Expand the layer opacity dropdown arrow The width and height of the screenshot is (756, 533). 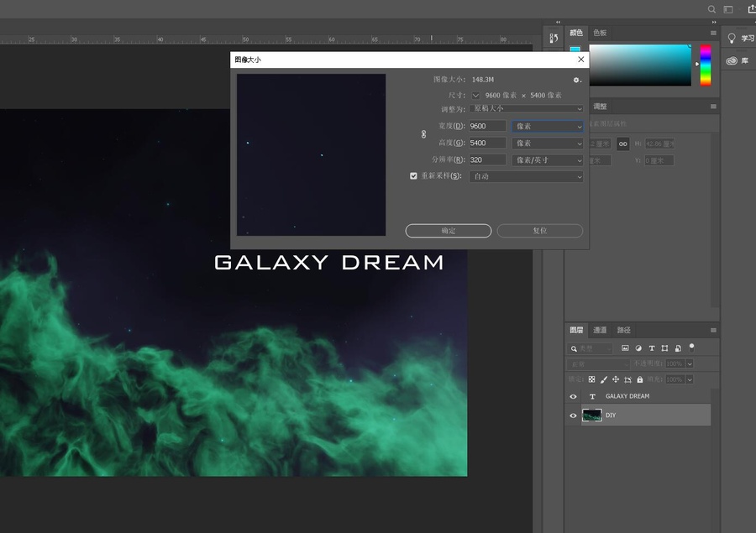690,363
